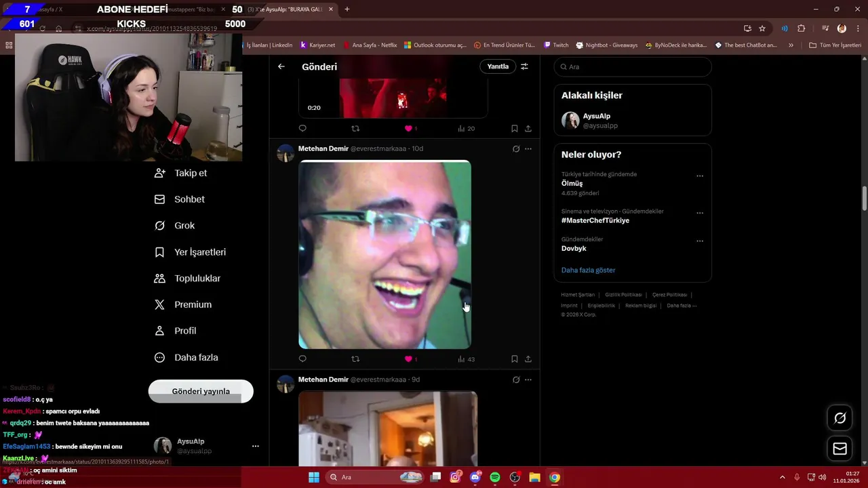Open Nightbot - Giveaways bookmark
This screenshot has height=488, width=868.
(x=607, y=45)
